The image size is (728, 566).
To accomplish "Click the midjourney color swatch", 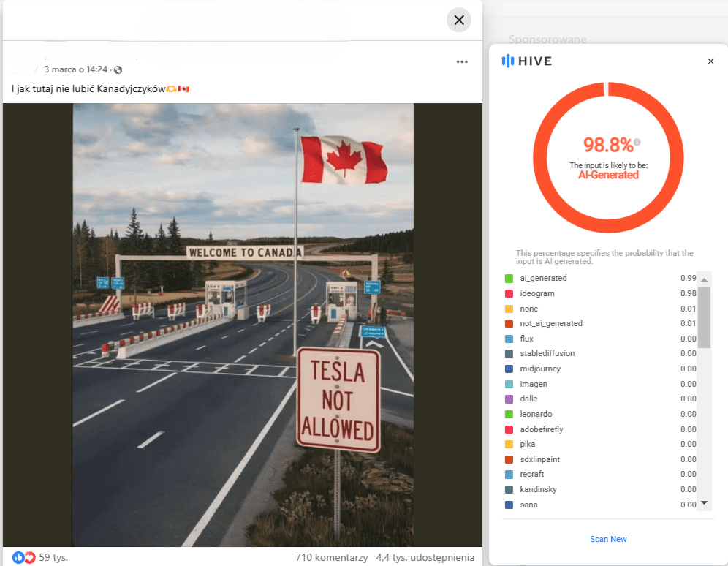I will 509,369.
